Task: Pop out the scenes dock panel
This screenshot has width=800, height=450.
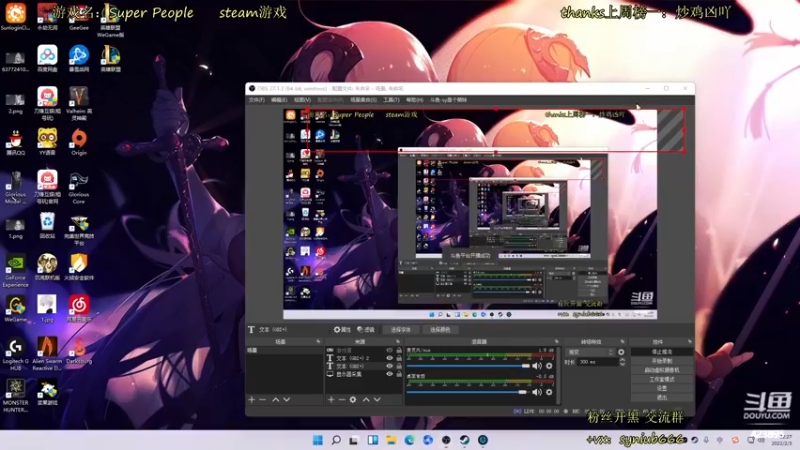Action: click(x=318, y=341)
